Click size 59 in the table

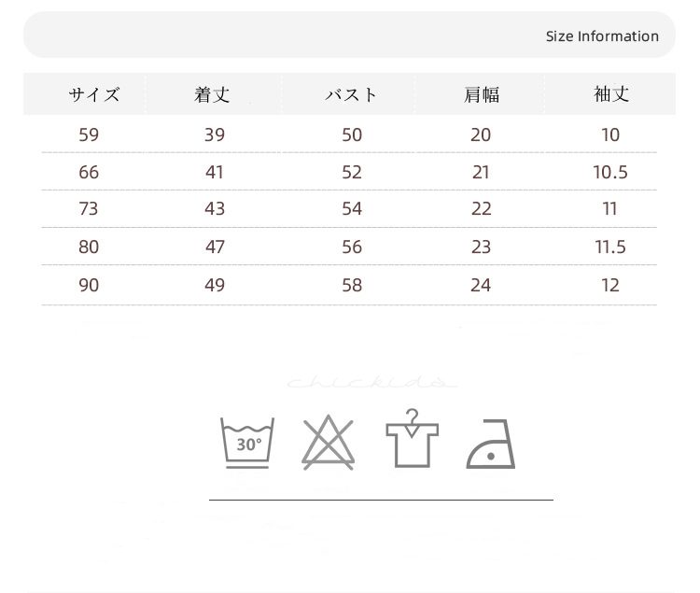point(89,134)
